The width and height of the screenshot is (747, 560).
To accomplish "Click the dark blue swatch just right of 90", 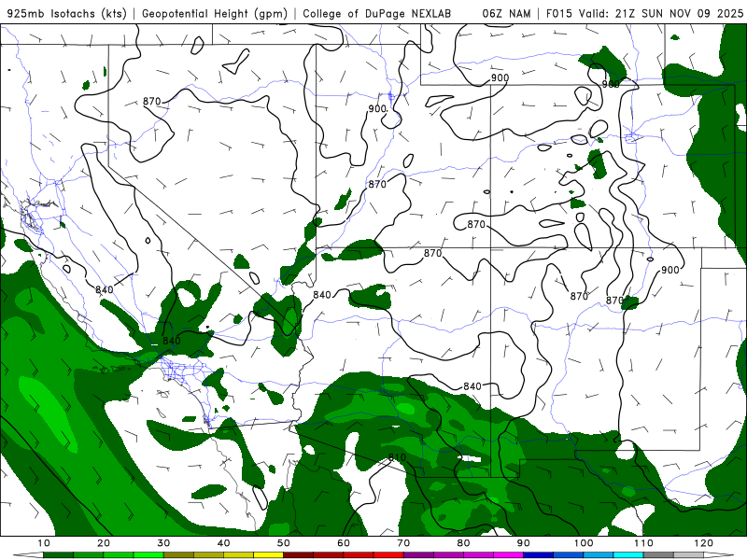I will click(539, 555).
